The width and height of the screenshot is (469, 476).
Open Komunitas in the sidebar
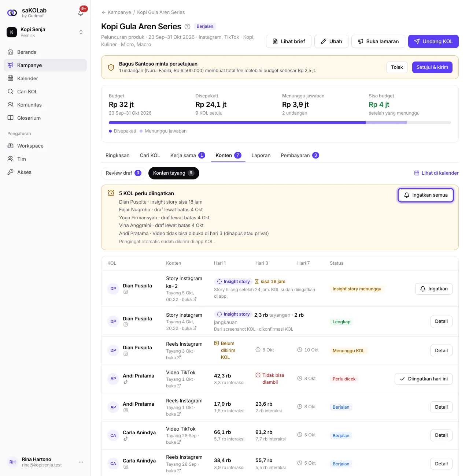45,105
